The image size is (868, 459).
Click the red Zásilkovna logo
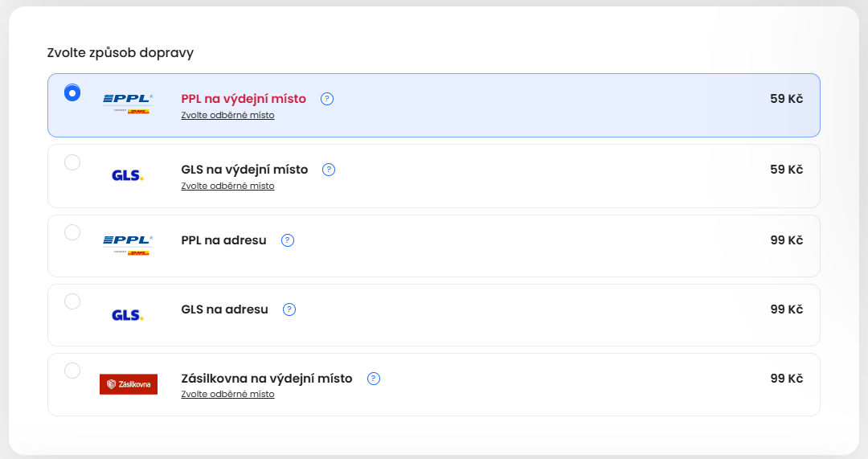point(129,384)
